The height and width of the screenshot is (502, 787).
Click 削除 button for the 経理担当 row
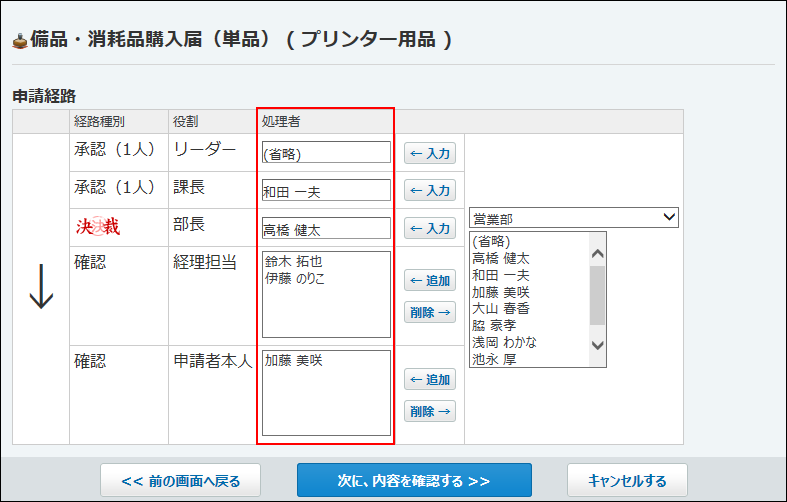click(x=430, y=312)
